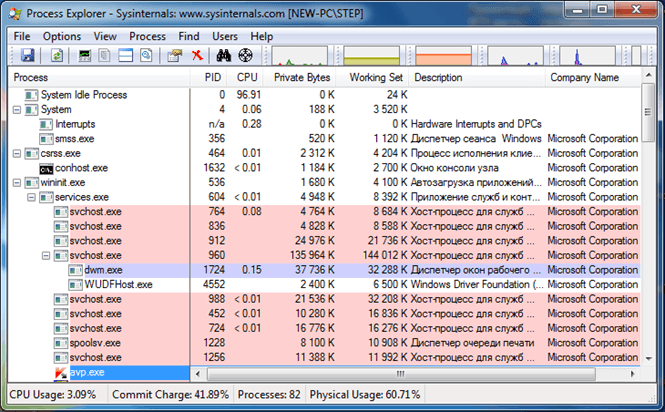Screen dimensions: 665x412
Task: Sort by Private Bytes column header
Action: [300, 78]
